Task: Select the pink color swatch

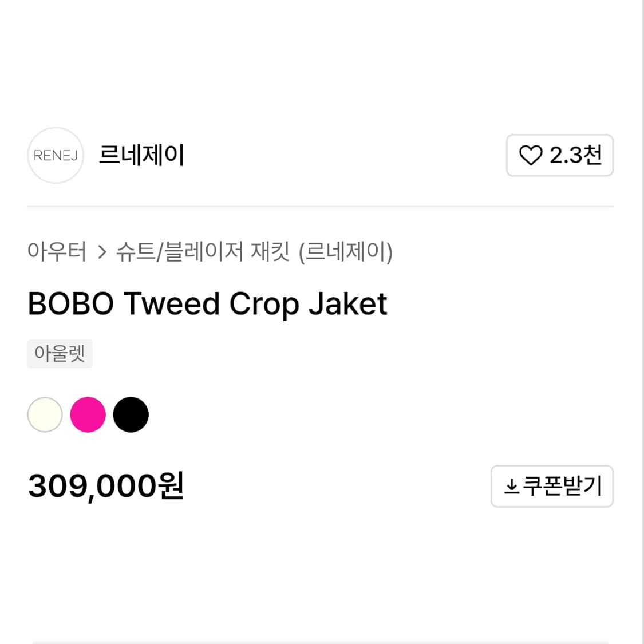Action: [88, 414]
